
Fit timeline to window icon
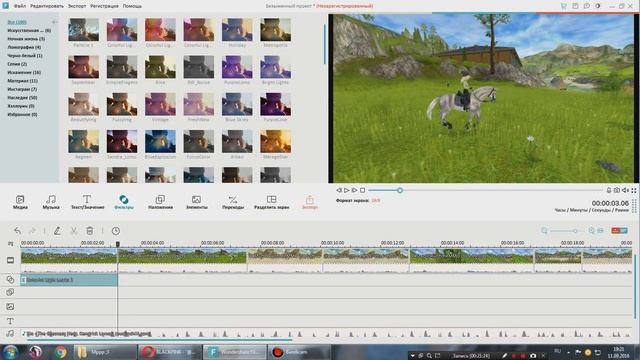600,231
